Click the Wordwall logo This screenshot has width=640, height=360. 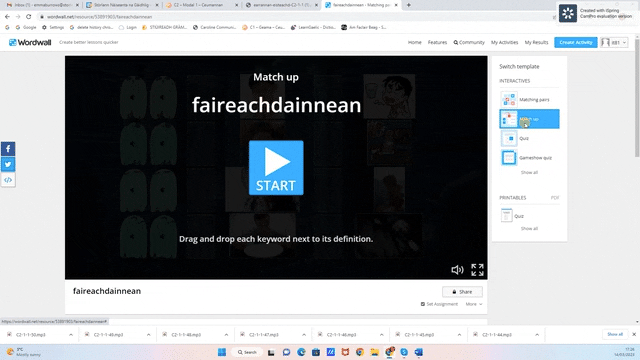(x=30, y=42)
